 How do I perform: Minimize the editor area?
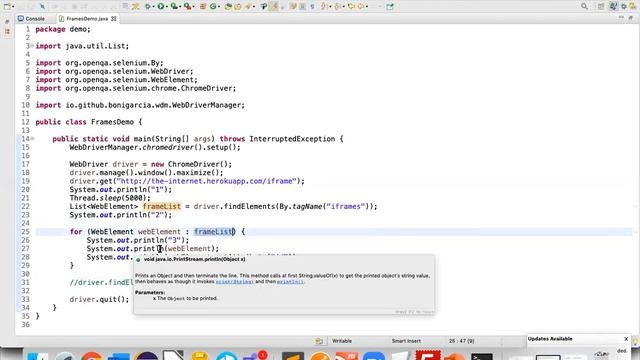[621, 18]
